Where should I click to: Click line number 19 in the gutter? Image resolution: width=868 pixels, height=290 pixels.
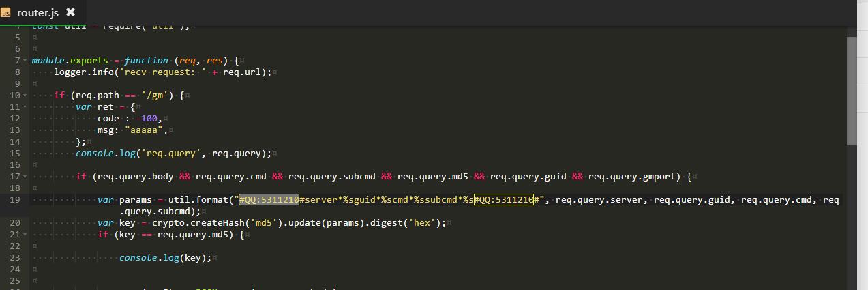tap(14, 200)
